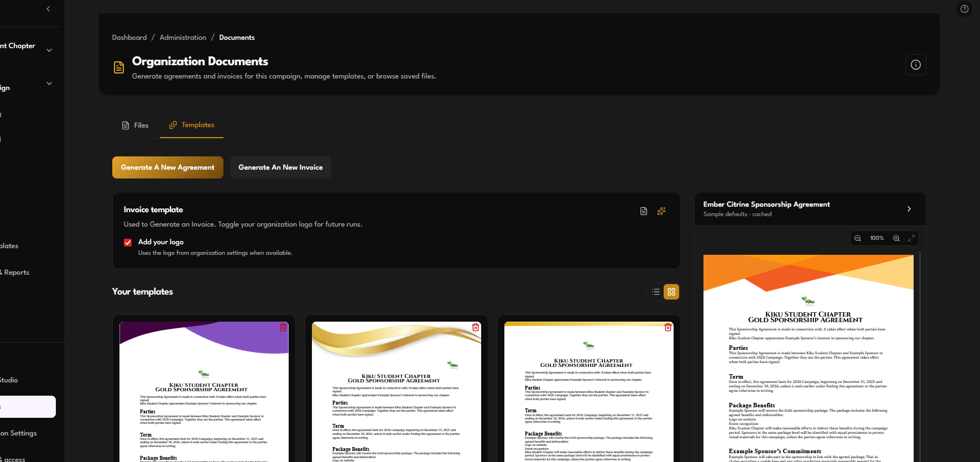Click the Documents breadcrumb text
This screenshot has width=980, height=462.
pos(237,38)
